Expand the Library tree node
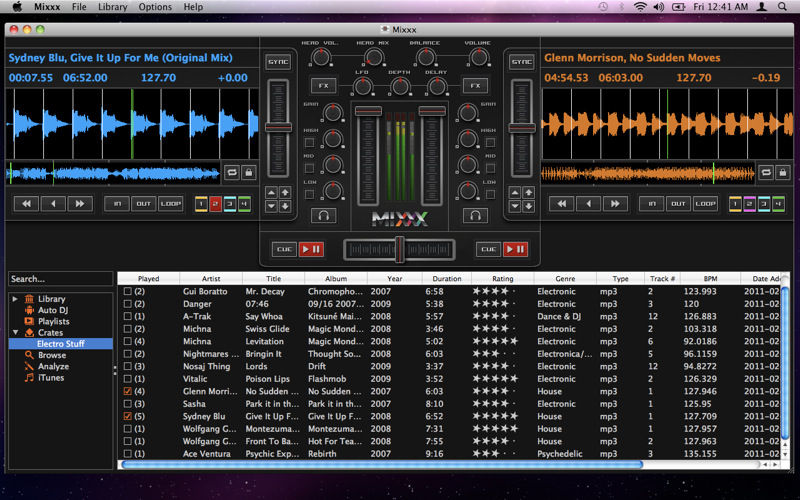The image size is (800, 500). pos(15,298)
